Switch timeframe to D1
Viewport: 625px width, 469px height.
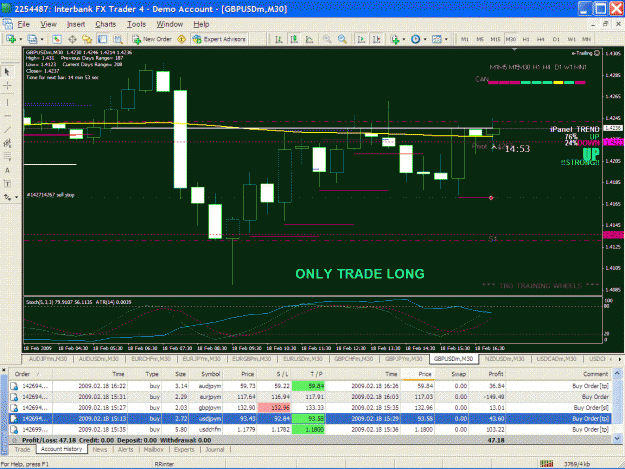tap(556, 39)
